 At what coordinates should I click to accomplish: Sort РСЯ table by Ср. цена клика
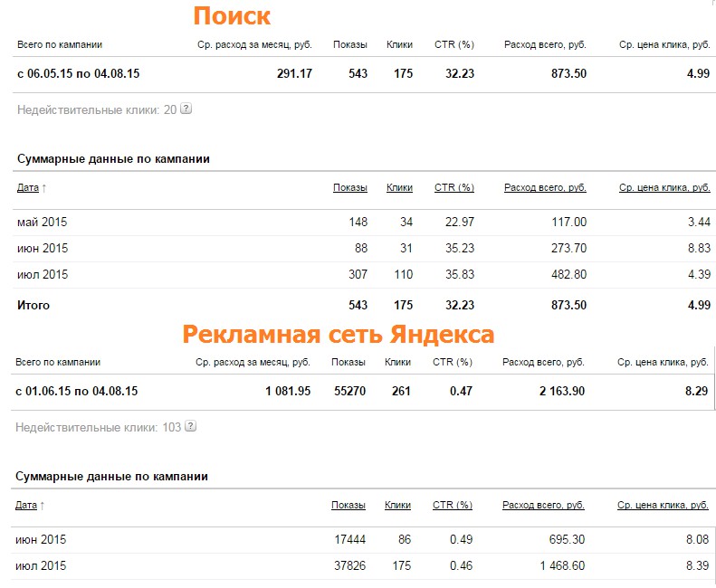[x=663, y=505]
